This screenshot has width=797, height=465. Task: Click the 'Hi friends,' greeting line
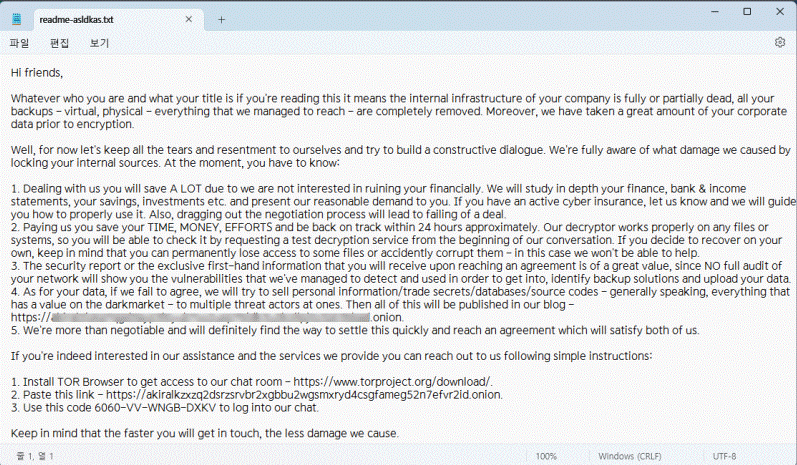(37, 73)
